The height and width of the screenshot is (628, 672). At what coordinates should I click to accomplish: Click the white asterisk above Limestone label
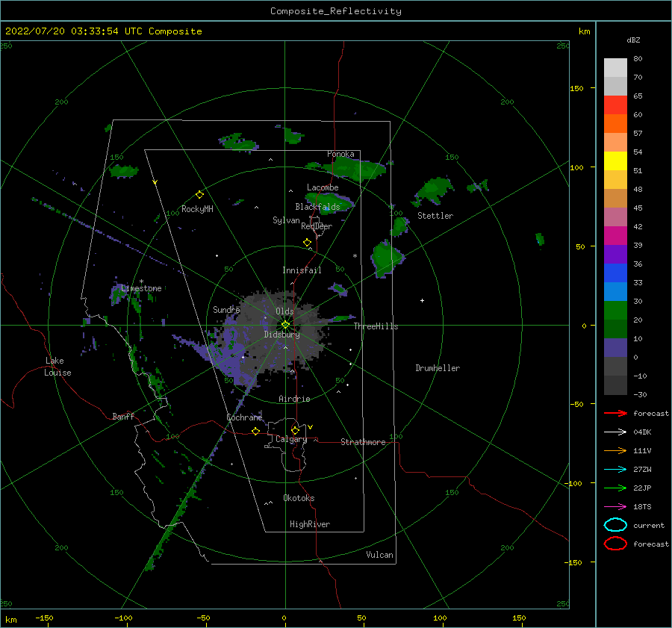(x=141, y=282)
